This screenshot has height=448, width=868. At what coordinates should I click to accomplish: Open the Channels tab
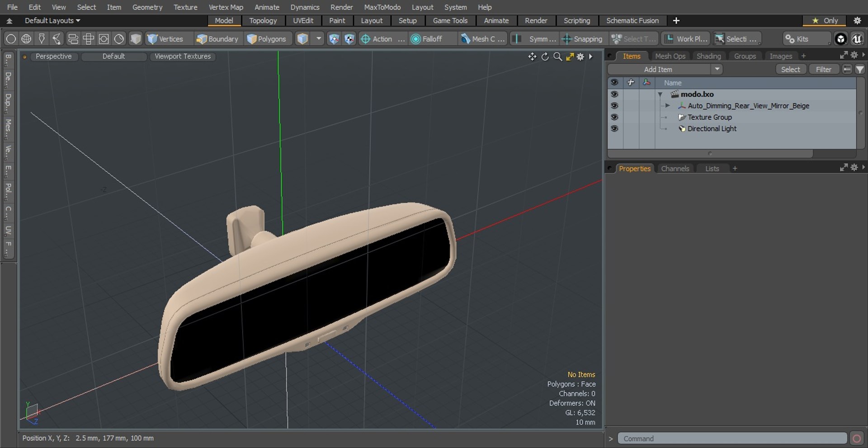click(x=675, y=169)
